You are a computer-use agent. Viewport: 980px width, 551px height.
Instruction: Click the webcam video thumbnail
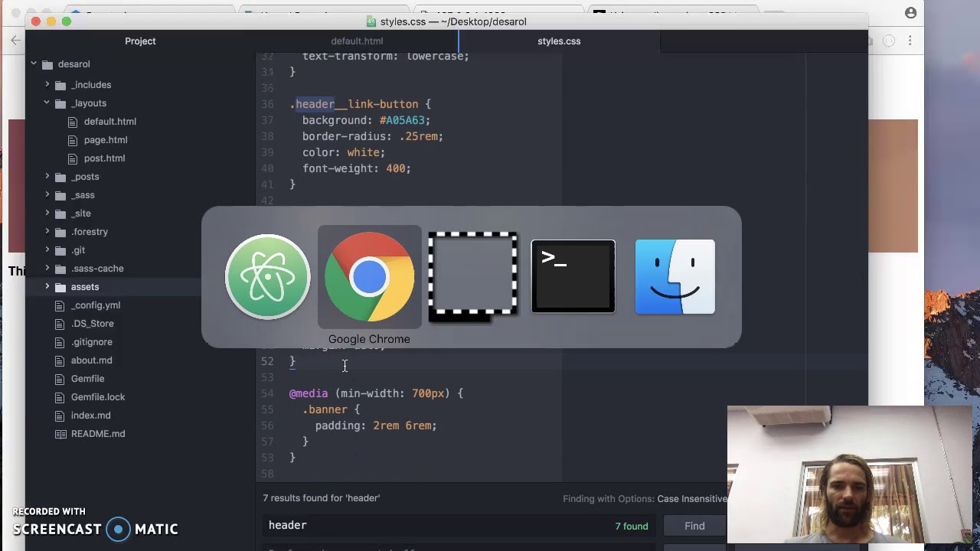pos(848,474)
